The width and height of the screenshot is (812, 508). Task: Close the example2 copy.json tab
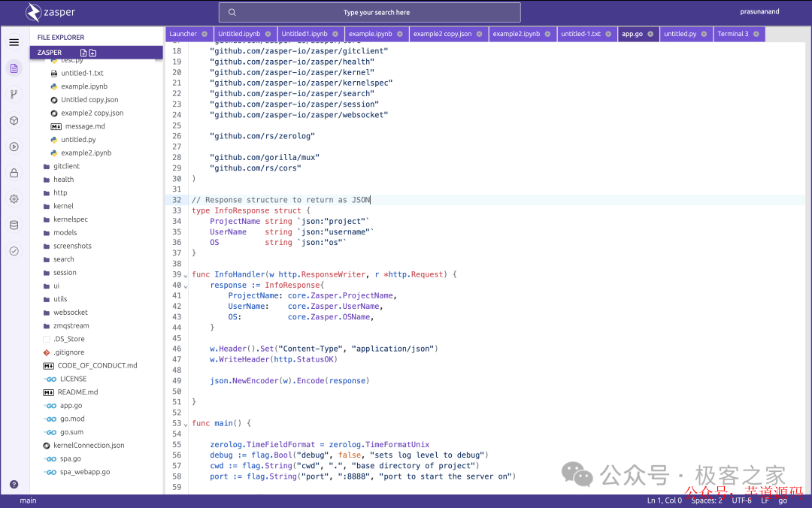pos(479,34)
